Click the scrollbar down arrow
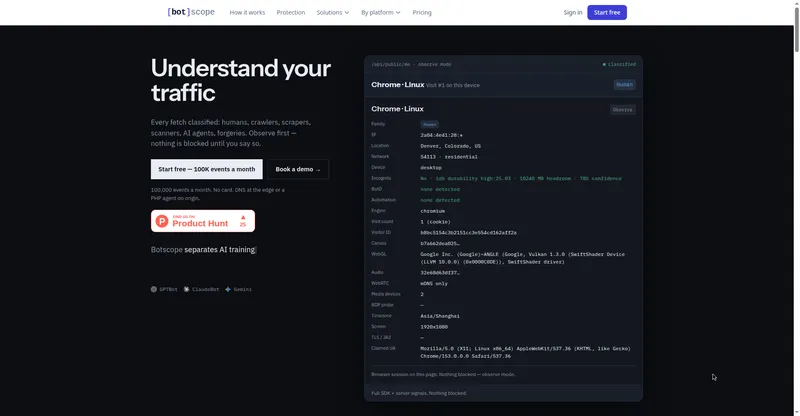The height and width of the screenshot is (416, 800). click(x=796, y=412)
